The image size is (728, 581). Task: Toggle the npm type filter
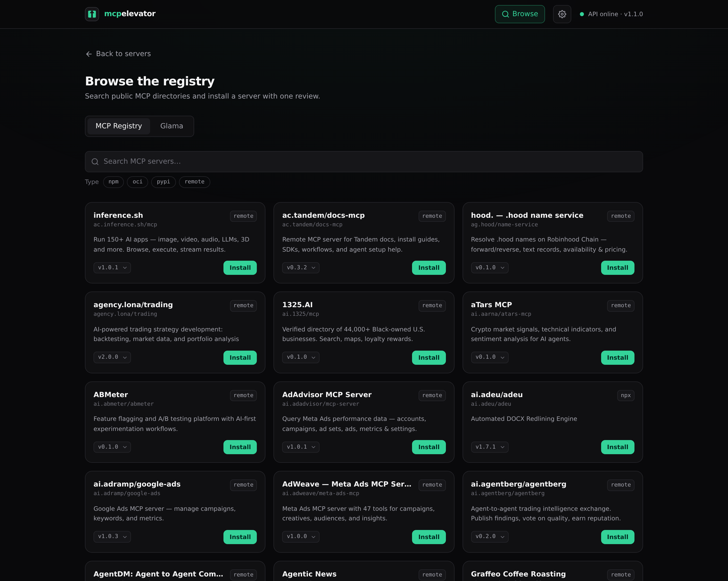pos(113,182)
